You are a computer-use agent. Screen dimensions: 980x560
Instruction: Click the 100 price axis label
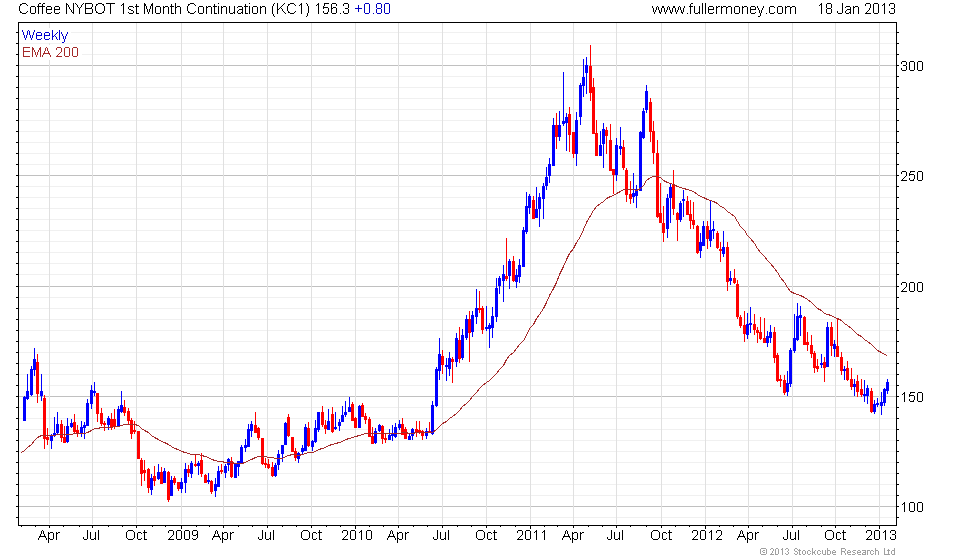point(912,507)
